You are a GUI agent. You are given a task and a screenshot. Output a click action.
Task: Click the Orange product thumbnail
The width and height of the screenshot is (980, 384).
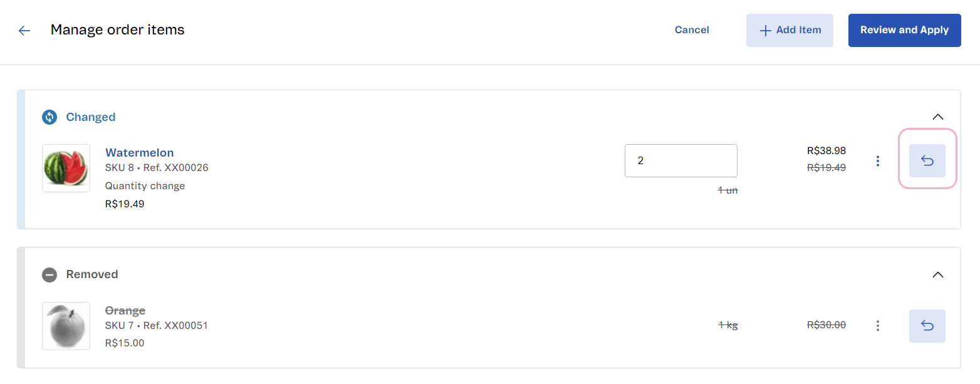click(x=66, y=326)
